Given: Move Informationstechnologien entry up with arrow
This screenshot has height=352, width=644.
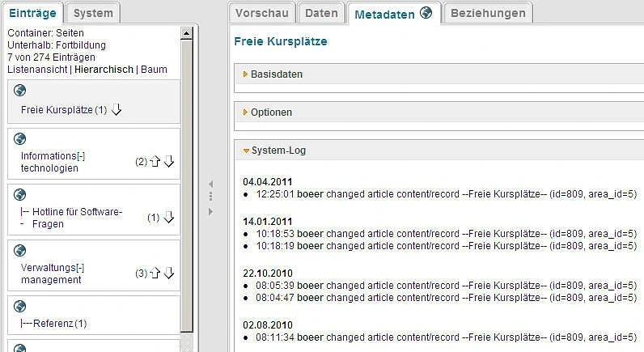Looking at the screenshot, I should pyautogui.click(x=155, y=162).
